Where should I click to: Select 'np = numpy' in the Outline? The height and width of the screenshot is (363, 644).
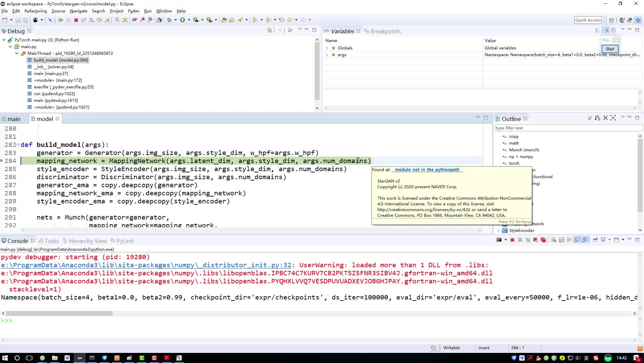tap(521, 157)
